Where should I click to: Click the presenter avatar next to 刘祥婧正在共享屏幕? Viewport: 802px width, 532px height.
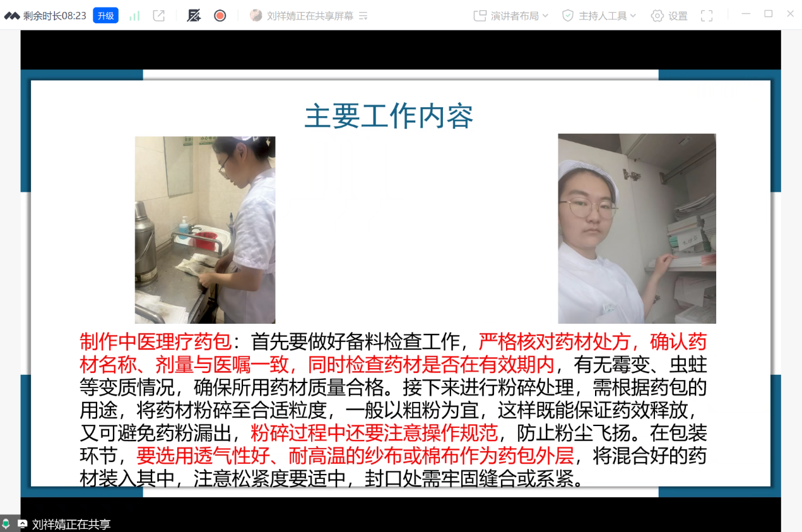coord(256,16)
